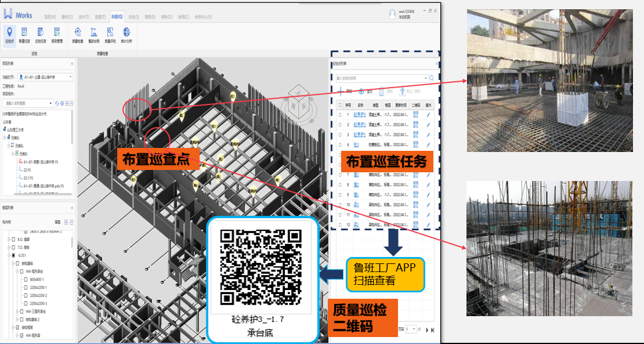Open the 巡检任务 inspection task tool
Image resolution: width=644 pixels, height=344 pixels.
tap(40, 35)
